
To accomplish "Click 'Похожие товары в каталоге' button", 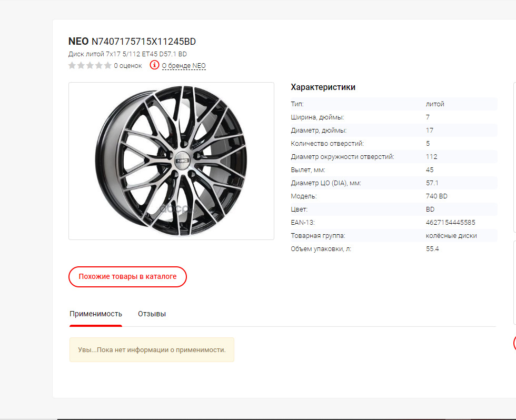I will coord(127,277).
